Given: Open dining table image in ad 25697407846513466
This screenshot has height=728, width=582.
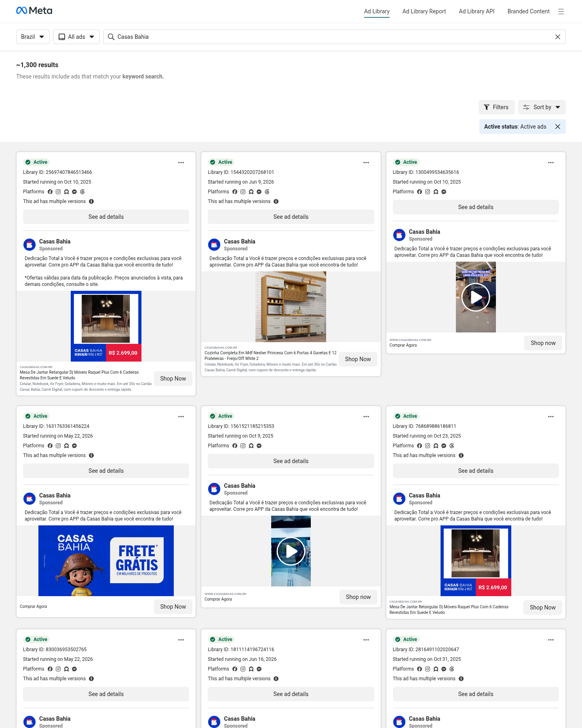Looking at the screenshot, I should click(x=106, y=326).
